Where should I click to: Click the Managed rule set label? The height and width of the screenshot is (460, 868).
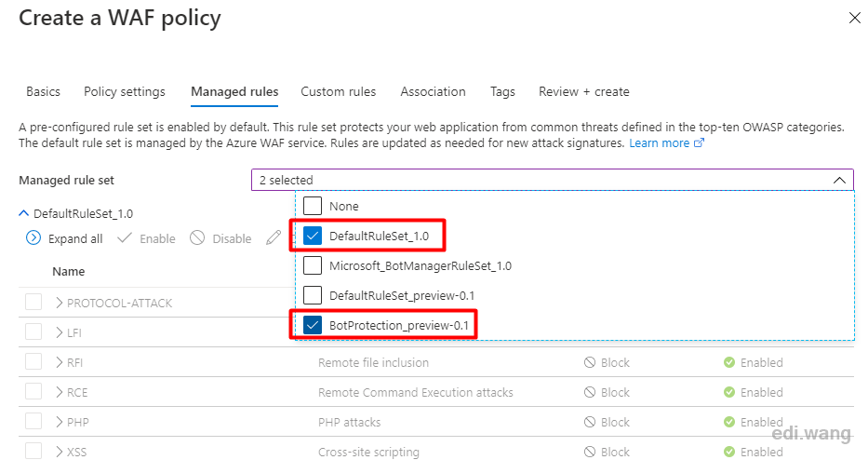[66, 180]
